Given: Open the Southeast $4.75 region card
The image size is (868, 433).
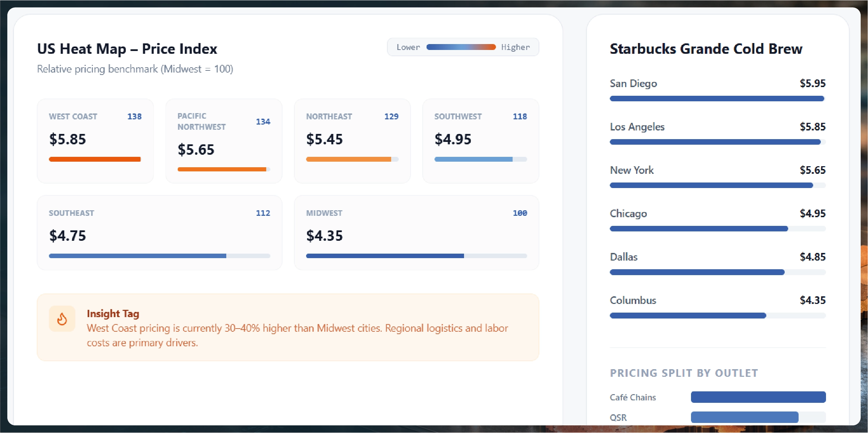Looking at the screenshot, I should [x=159, y=232].
